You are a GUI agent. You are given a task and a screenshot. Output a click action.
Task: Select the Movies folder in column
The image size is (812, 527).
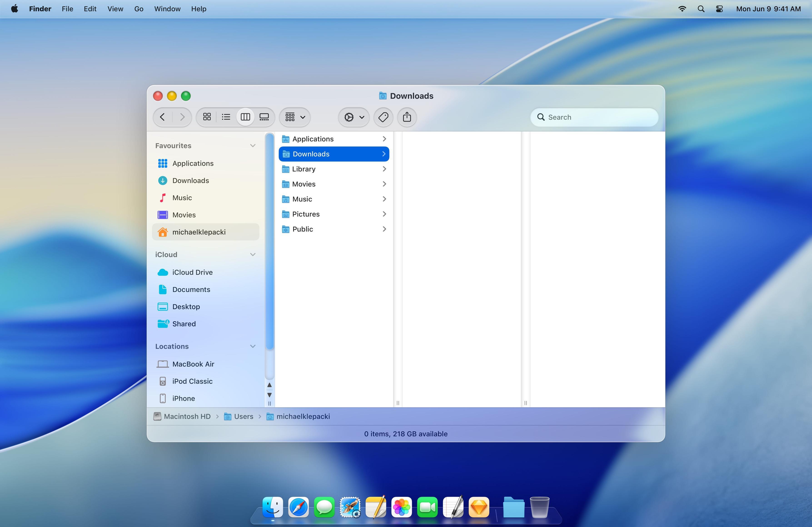[334, 184]
